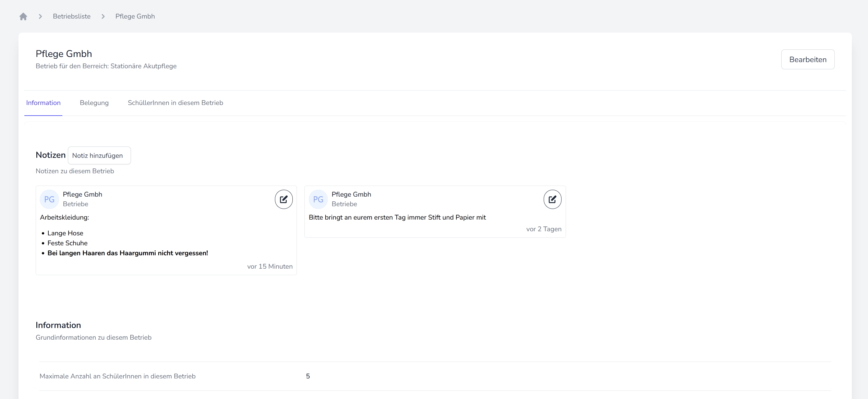This screenshot has width=868, height=399.
Task: Click the Information section heading below notes
Action: click(58, 325)
